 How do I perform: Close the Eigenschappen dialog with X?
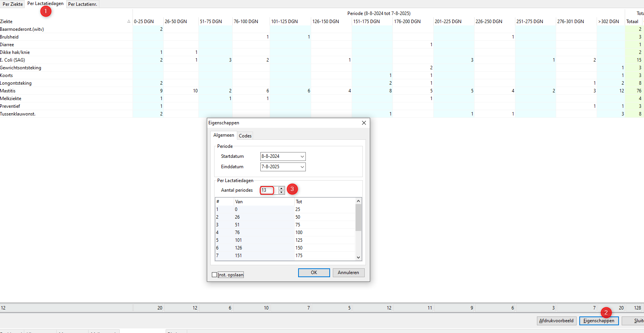[x=364, y=123]
